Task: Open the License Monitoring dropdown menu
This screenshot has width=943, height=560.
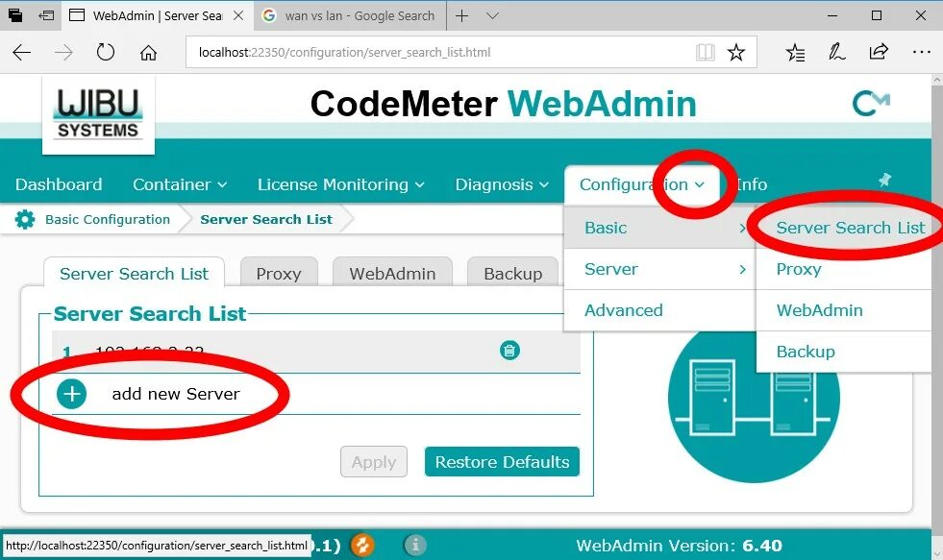Action: click(341, 184)
